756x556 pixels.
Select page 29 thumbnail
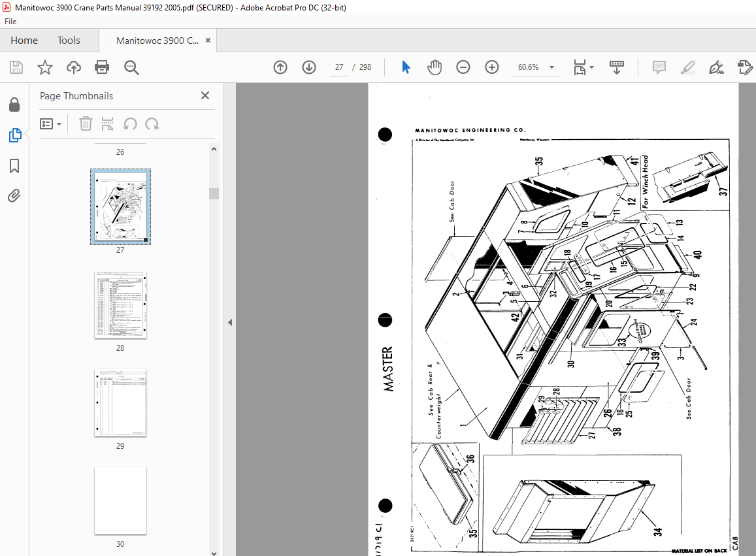point(120,403)
